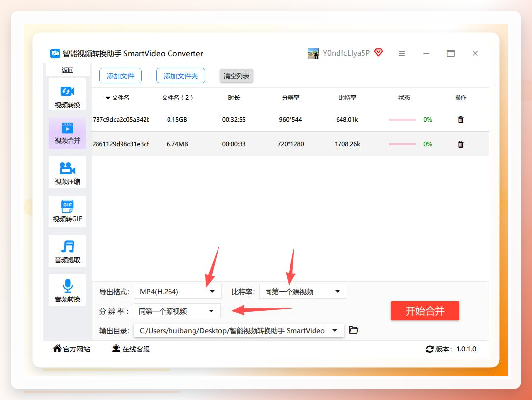Open the 视频压缩 video compress tool
This screenshot has width=532, height=400.
[67, 173]
